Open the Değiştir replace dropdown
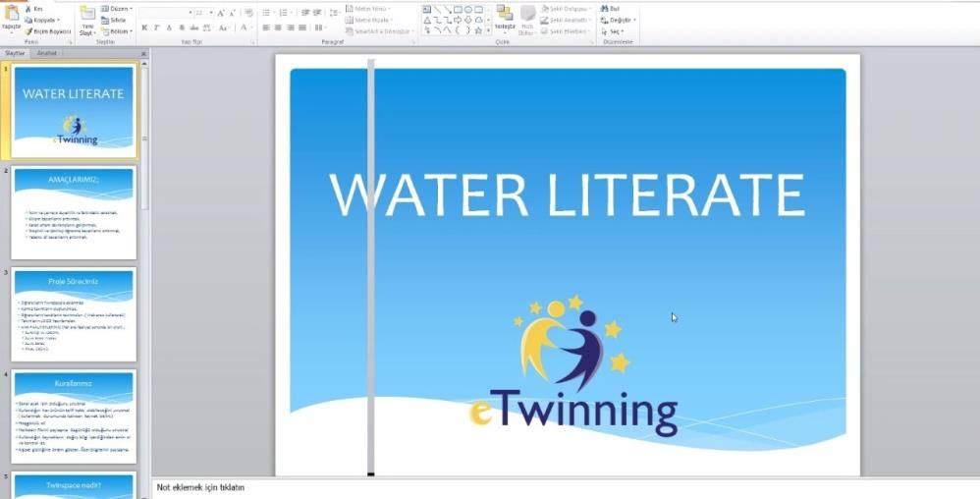Viewport: 980px width, 499px height. (621, 20)
